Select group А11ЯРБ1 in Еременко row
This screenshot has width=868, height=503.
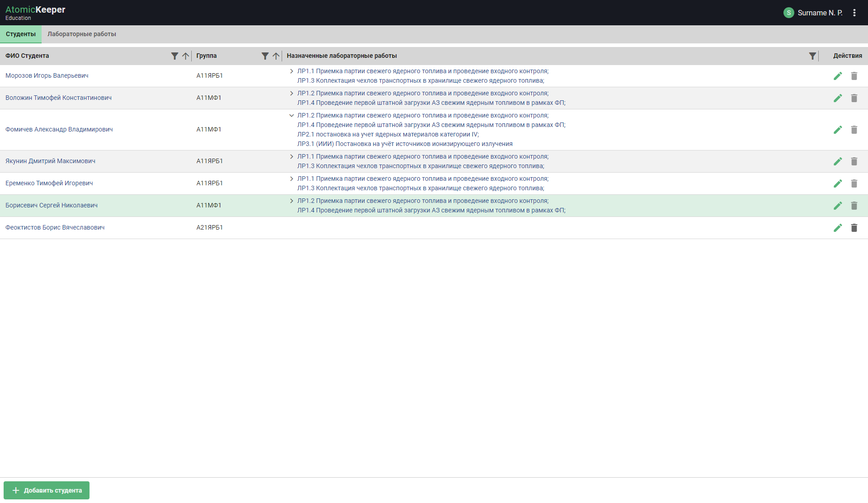[210, 183]
